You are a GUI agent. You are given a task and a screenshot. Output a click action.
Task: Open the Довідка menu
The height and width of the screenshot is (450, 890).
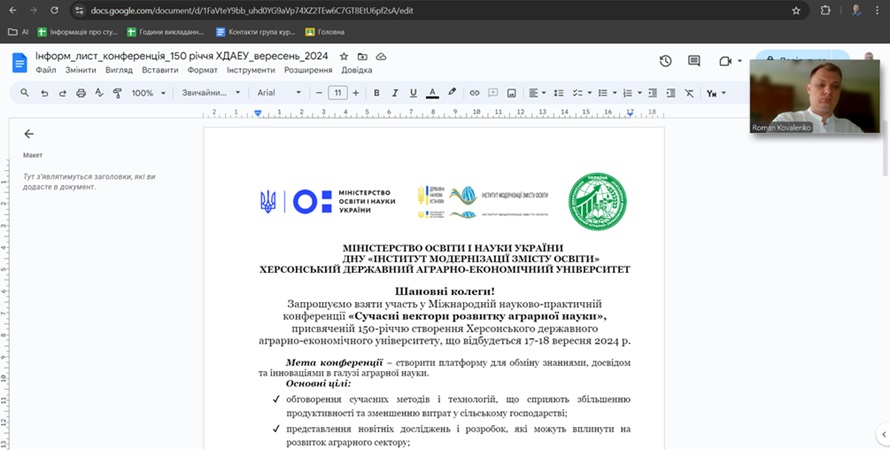tap(357, 70)
